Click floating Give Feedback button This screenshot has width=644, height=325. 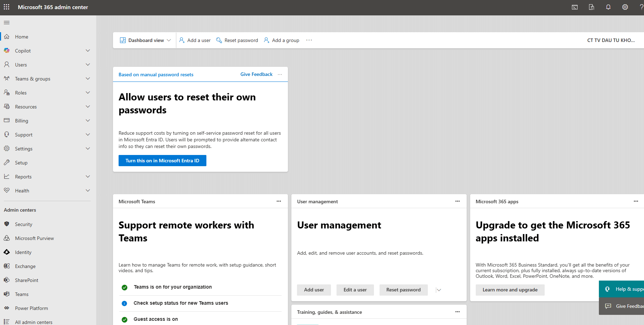(x=622, y=306)
